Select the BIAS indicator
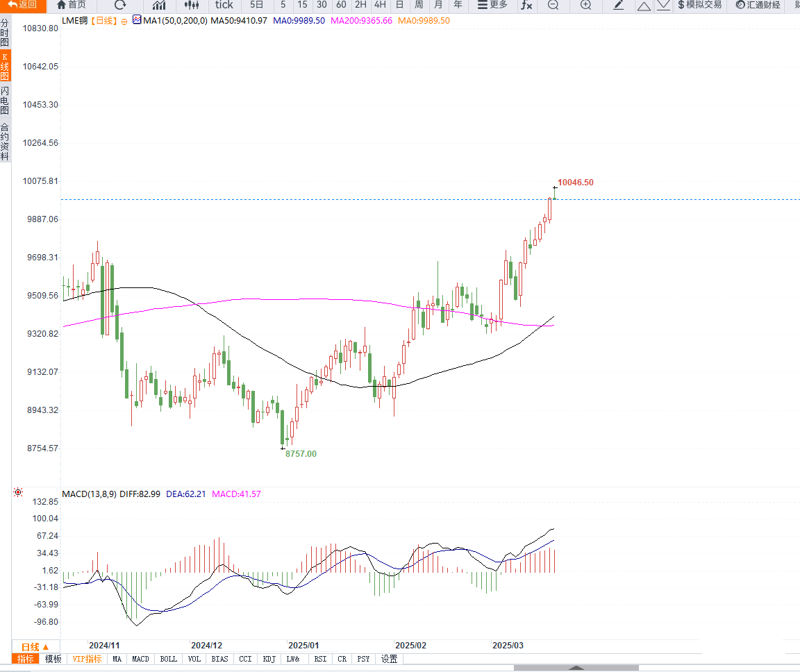800x672 pixels. click(x=220, y=660)
